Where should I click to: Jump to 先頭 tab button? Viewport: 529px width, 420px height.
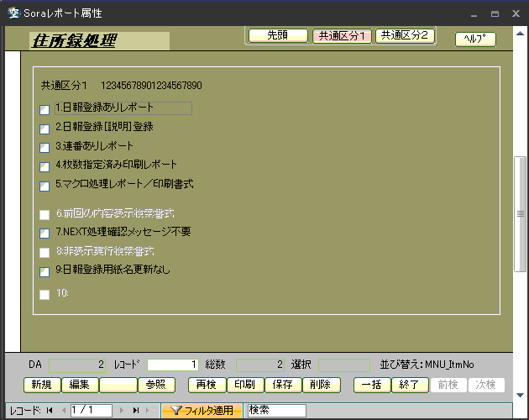point(277,35)
